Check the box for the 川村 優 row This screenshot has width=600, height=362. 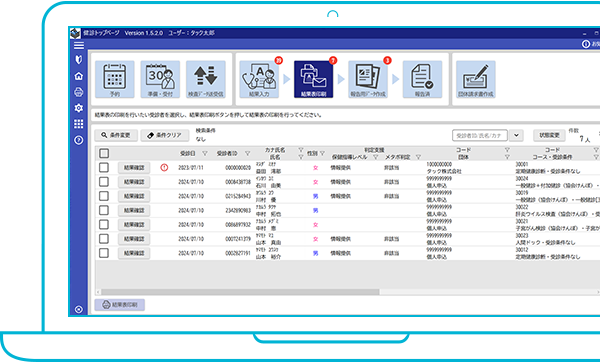tap(104, 196)
